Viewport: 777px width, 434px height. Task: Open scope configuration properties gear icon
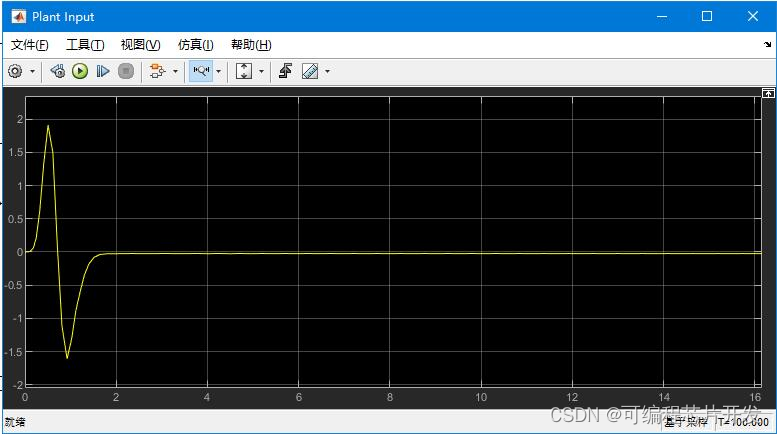pyautogui.click(x=15, y=71)
